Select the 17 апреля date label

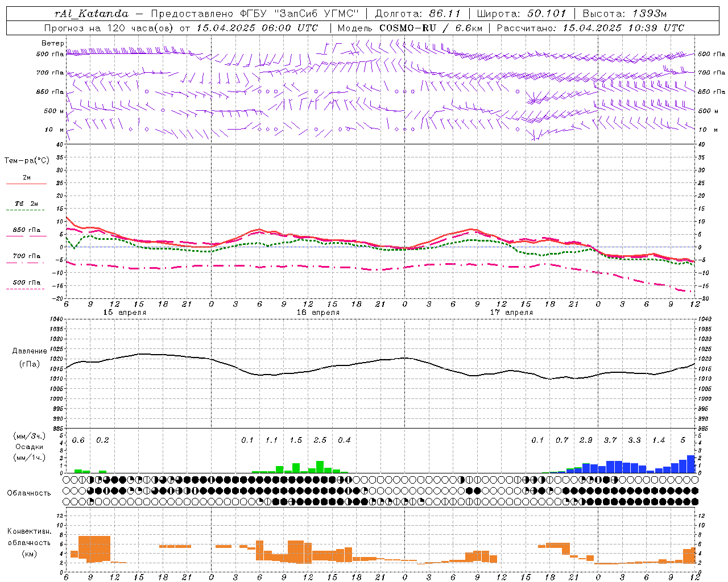point(511,313)
